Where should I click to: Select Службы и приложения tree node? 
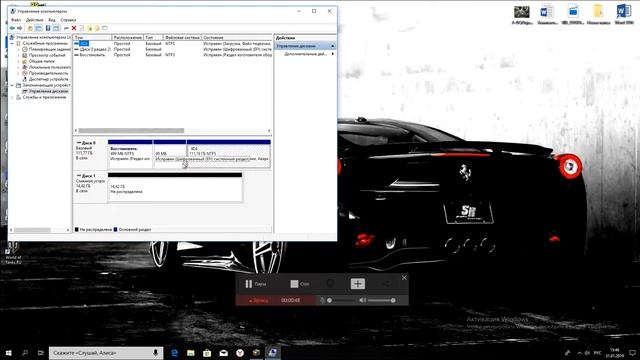41,97
